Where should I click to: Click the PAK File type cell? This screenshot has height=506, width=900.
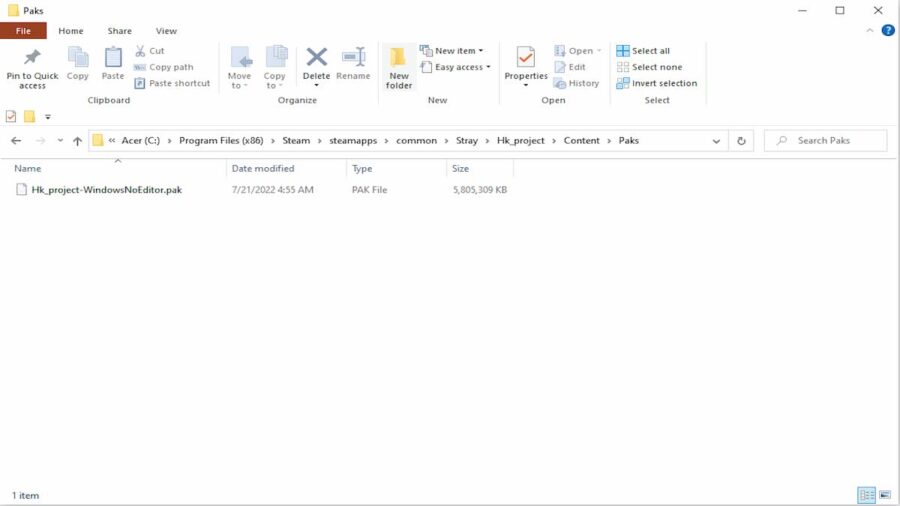pos(370,190)
